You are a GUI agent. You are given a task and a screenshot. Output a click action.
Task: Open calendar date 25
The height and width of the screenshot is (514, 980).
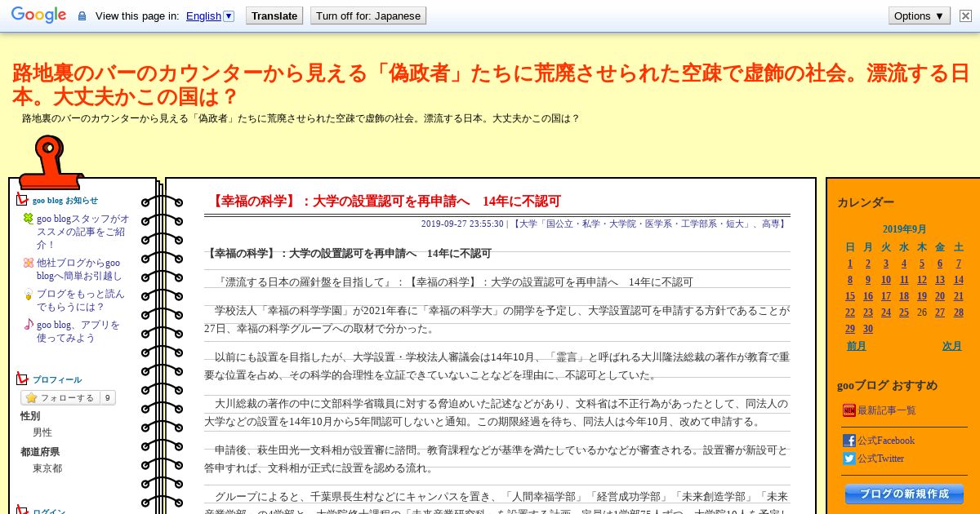coord(904,312)
